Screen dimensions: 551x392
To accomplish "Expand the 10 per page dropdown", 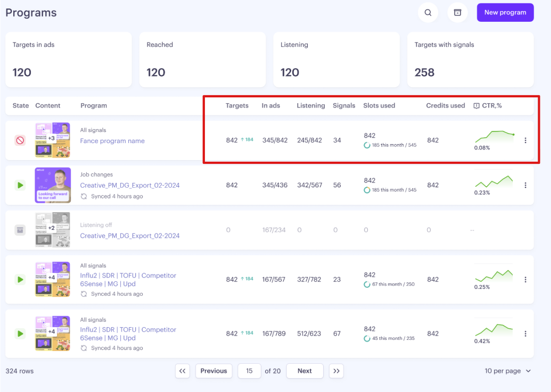I will pos(507,371).
